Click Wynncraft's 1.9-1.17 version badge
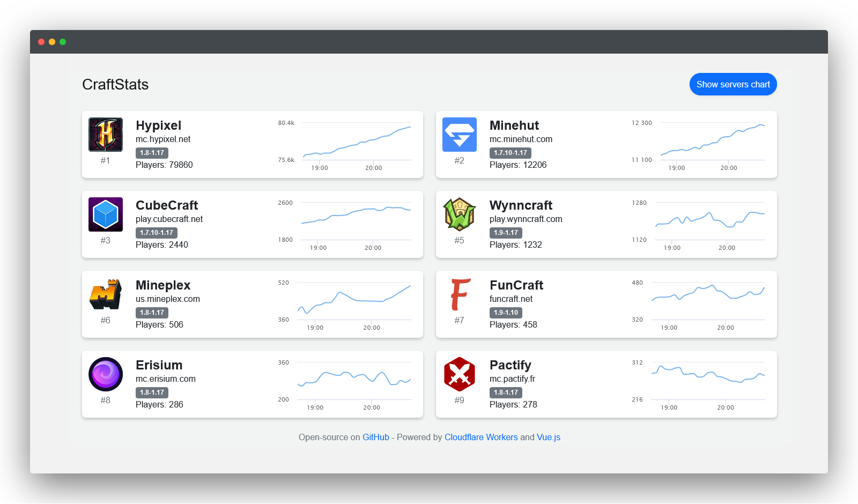Image resolution: width=858 pixels, height=504 pixels. coord(506,233)
